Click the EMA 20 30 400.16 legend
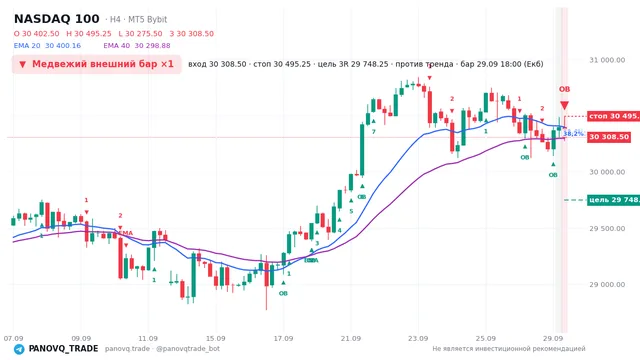This screenshot has width=640, height=360. click(47, 46)
